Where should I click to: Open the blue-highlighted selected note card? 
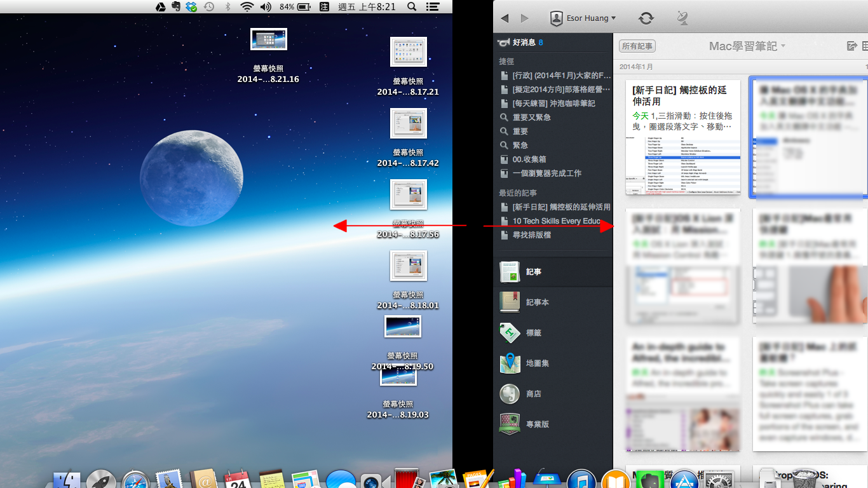tap(810, 137)
